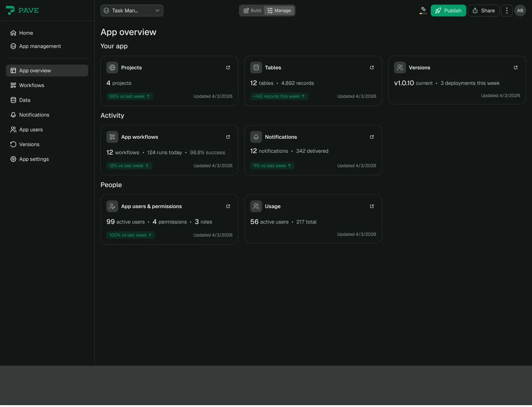
Task: Click '3 roles' text
Action: coord(203,222)
